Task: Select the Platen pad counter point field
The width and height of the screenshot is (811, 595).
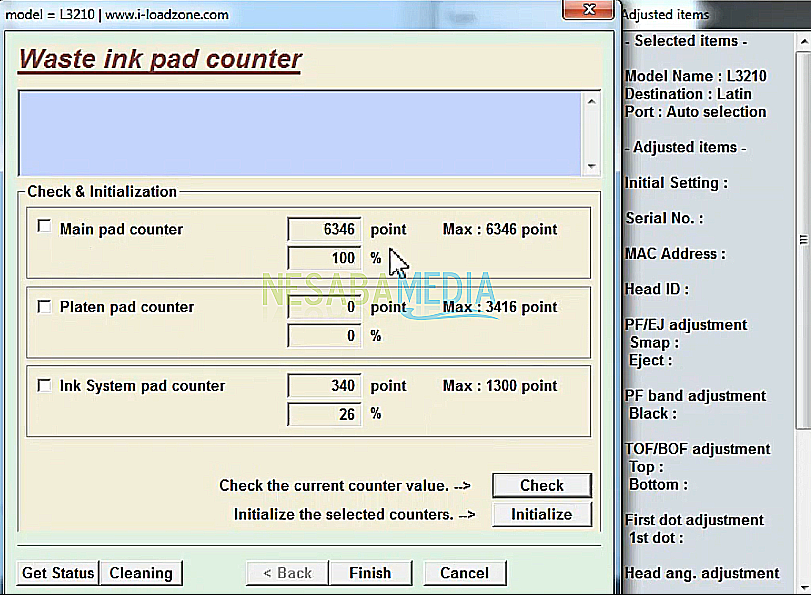Action: point(324,307)
